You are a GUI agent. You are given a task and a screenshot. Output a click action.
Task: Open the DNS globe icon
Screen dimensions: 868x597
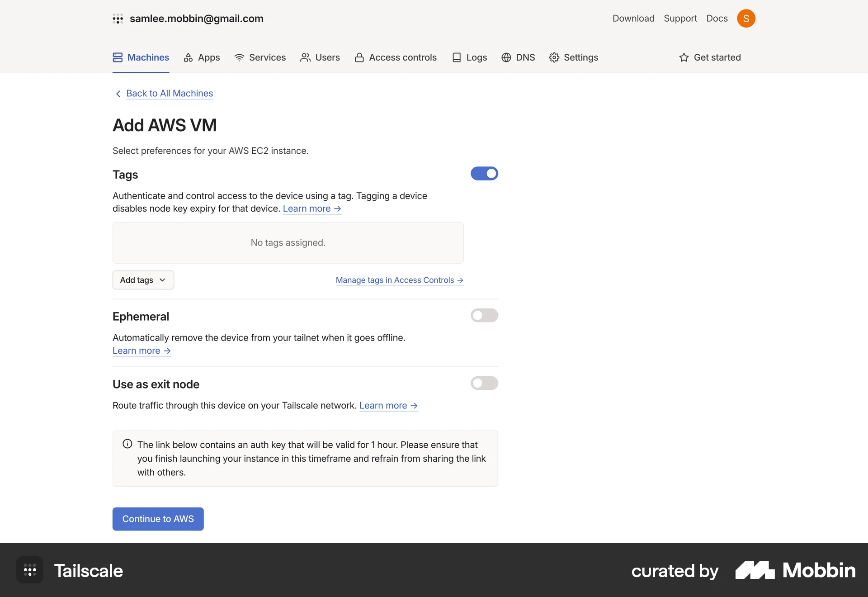tap(505, 57)
